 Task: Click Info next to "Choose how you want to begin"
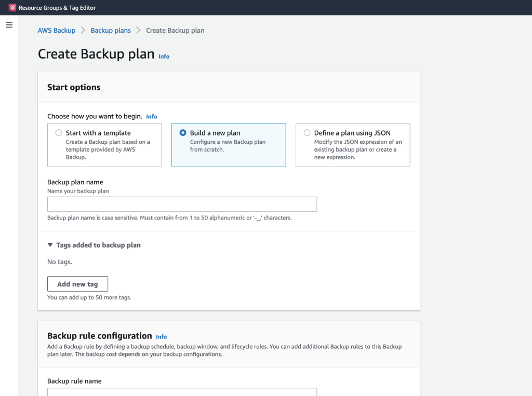(151, 116)
